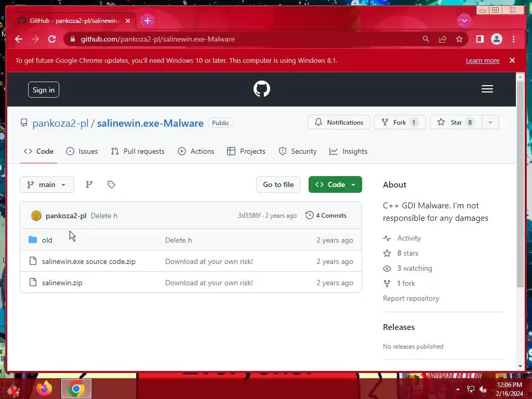Open Chrome profile avatar
This screenshot has height=399, width=532.
click(496, 39)
